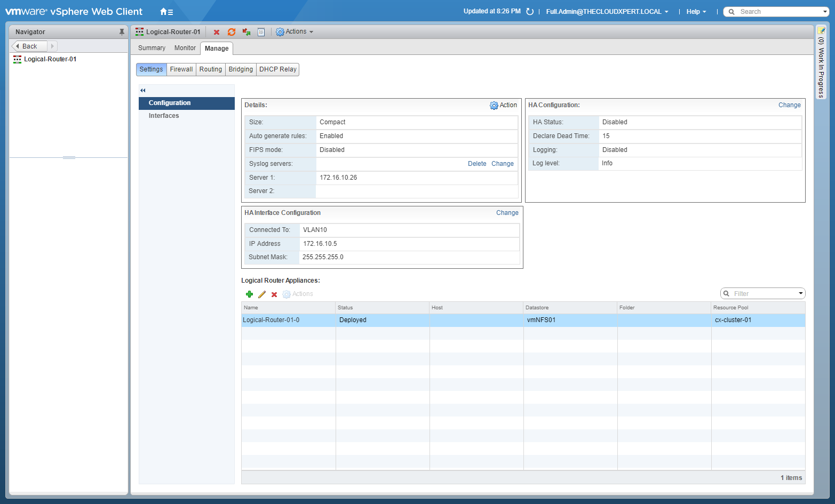Delete the appliance with red X icon

pyautogui.click(x=274, y=294)
